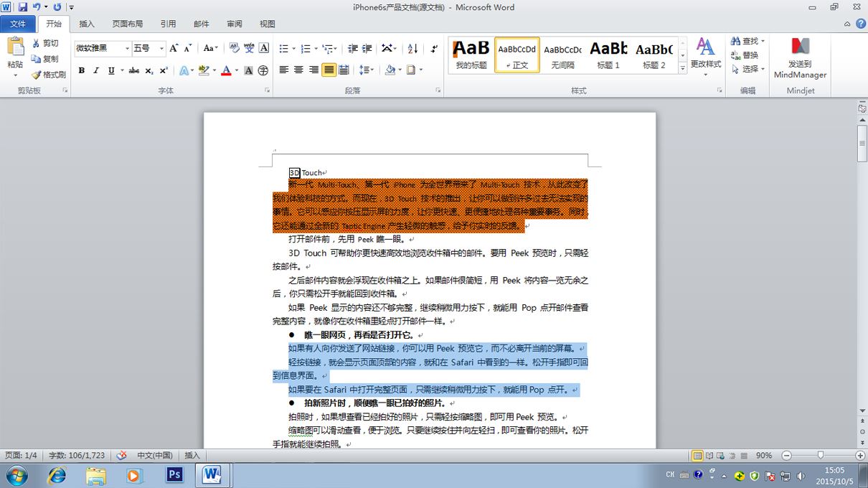The height and width of the screenshot is (488, 868).
Task: Click the zoom slider handle
Action: point(820,455)
